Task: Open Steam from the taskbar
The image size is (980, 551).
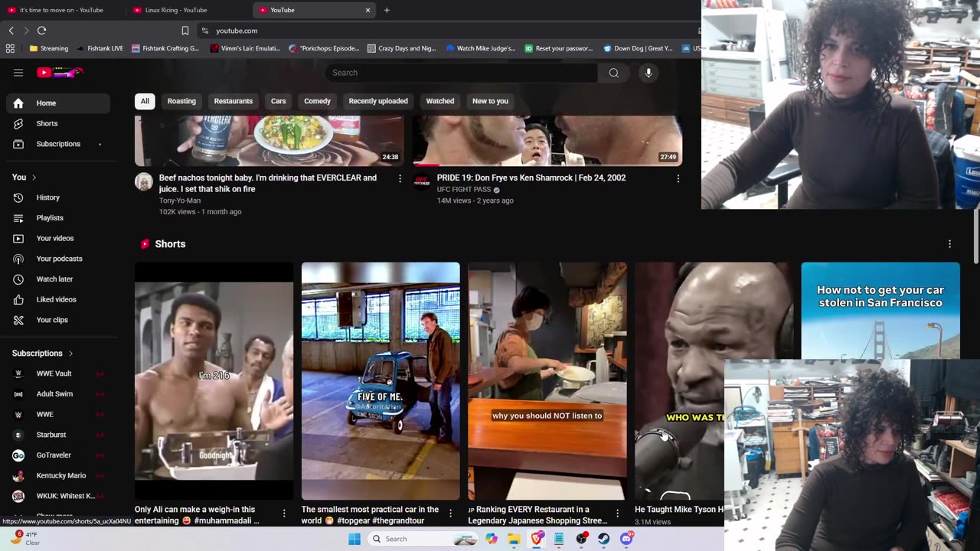Action: (604, 539)
